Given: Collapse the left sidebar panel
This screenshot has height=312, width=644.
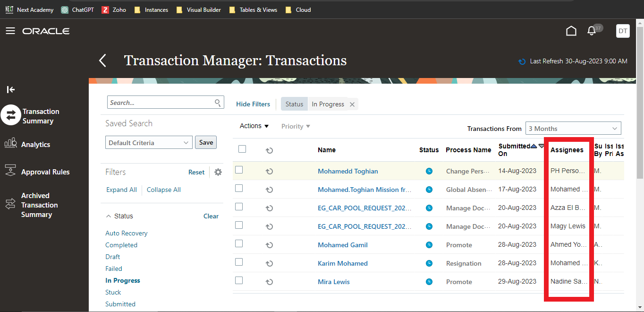Looking at the screenshot, I should click(10, 89).
